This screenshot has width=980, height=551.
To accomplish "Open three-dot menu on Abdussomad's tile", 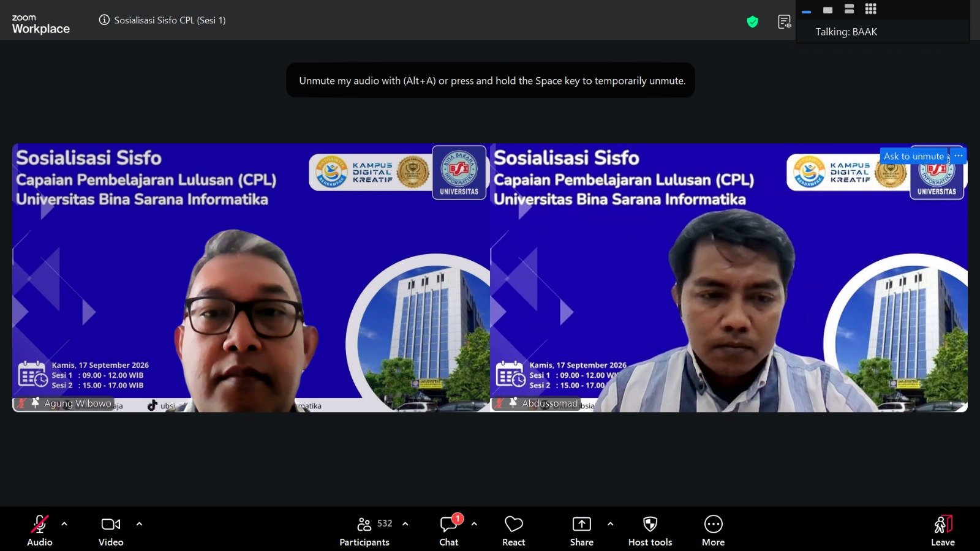I will (959, 156).
